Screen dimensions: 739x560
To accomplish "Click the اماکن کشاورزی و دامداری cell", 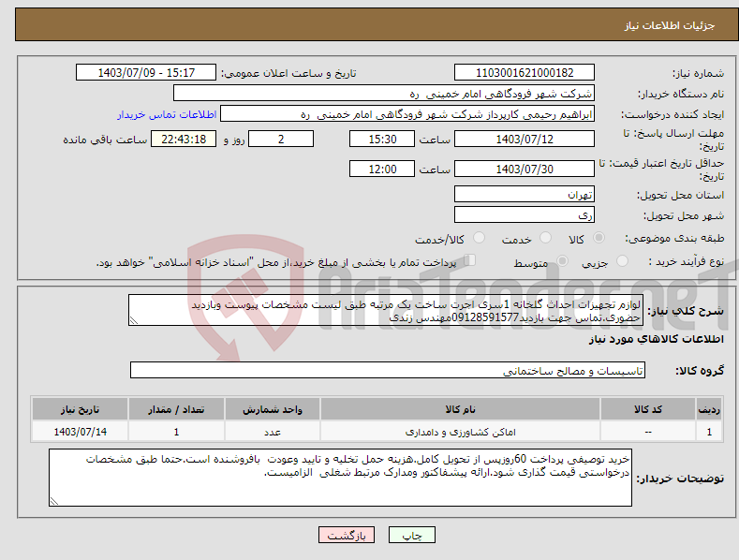I will (460, 432).
